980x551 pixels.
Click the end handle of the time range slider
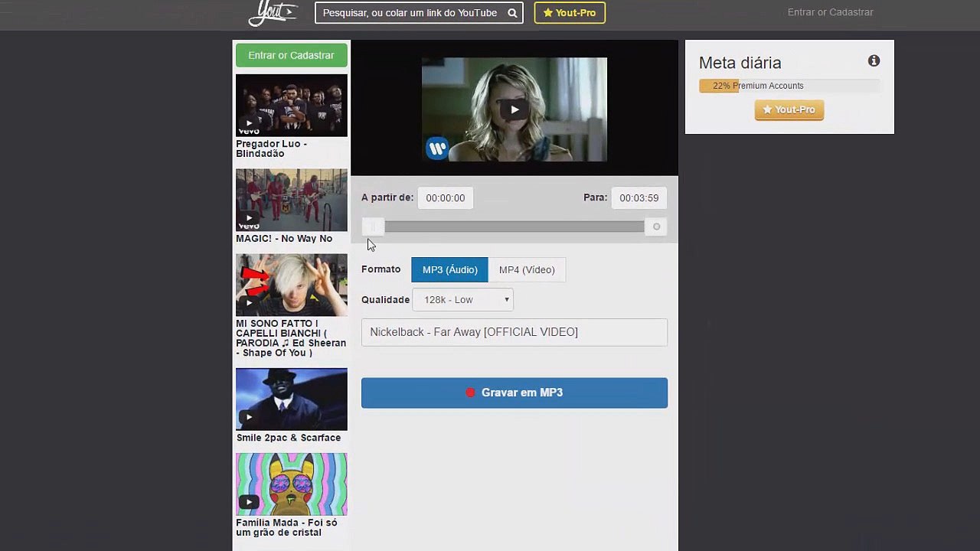656,227
